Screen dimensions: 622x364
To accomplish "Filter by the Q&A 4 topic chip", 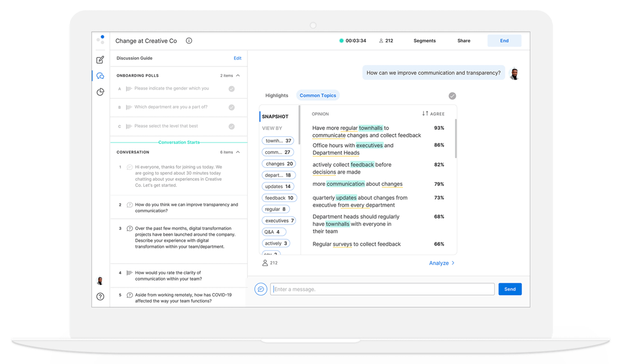I will click(274, 232).
